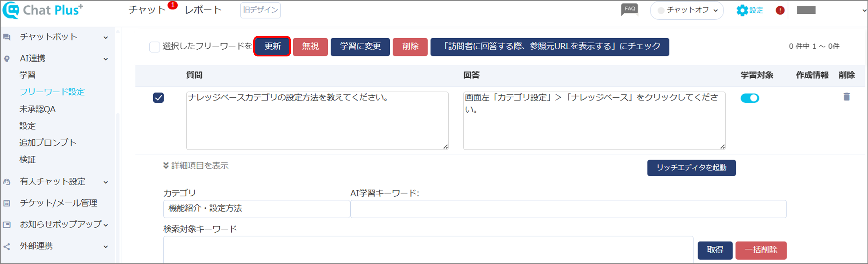
Task: Click the 学習に変更 button
Action: tap(360, 47)
